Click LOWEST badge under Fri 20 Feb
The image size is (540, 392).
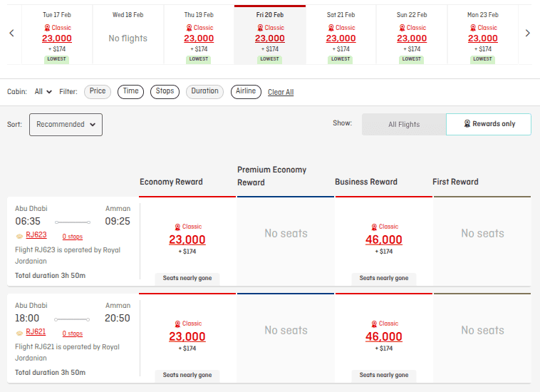(x=270, y=59)
